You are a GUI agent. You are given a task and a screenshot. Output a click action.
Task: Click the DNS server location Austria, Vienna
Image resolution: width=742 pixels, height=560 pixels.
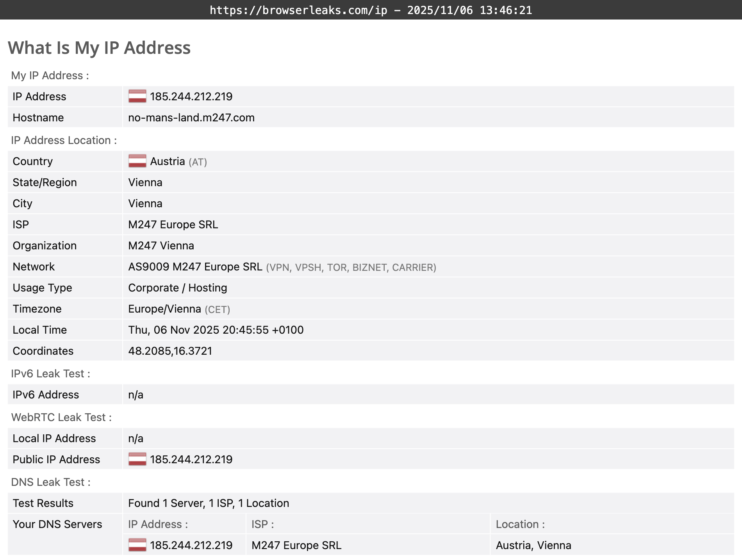point(533,545)
